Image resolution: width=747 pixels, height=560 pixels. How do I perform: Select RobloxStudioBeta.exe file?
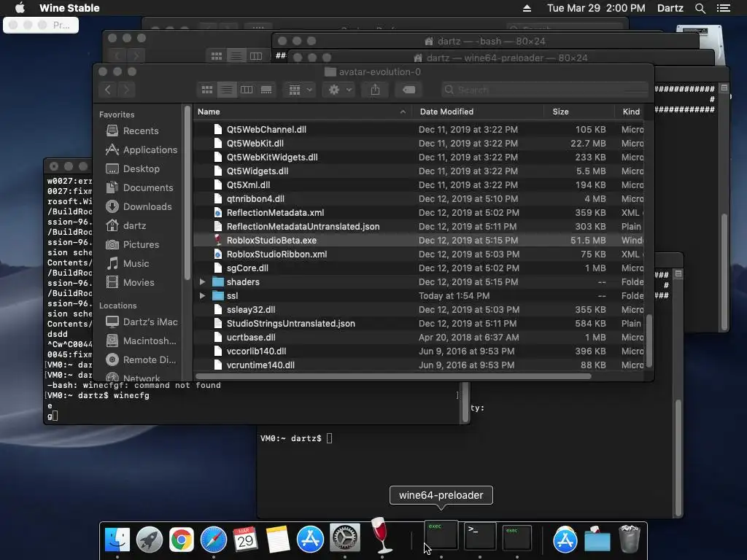click(x=419, y=240)
